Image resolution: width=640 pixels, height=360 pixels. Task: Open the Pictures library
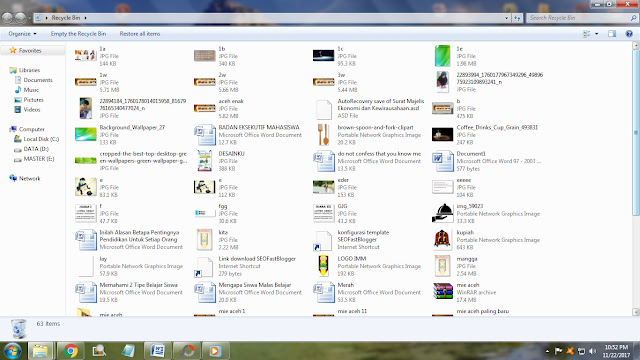coord(33,100)
